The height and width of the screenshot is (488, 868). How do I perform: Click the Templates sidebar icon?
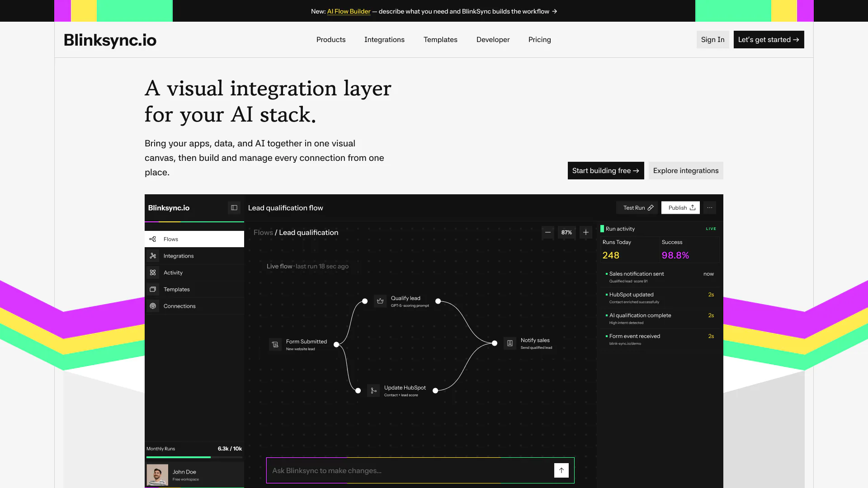click(x=153, y=289)
